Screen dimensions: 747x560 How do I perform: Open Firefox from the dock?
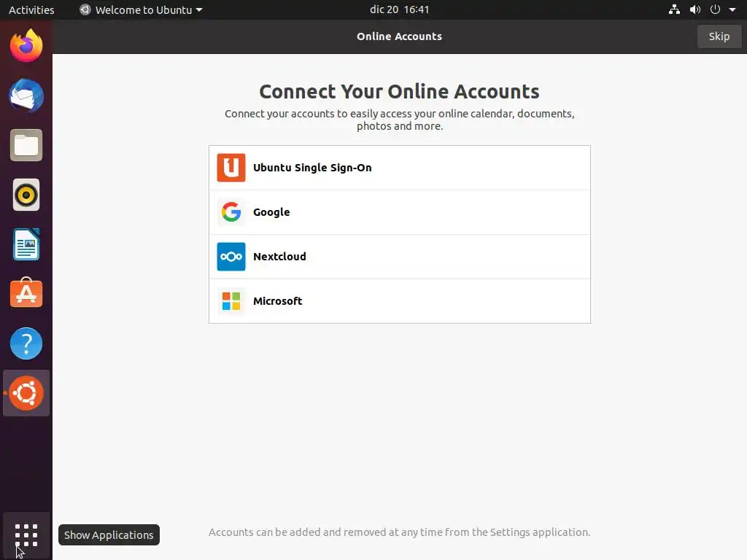[26, 46]
